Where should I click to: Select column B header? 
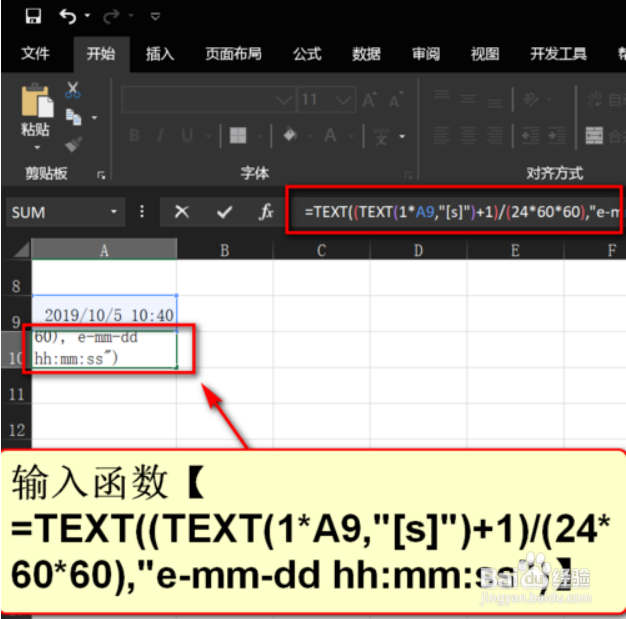coord(225,250)
